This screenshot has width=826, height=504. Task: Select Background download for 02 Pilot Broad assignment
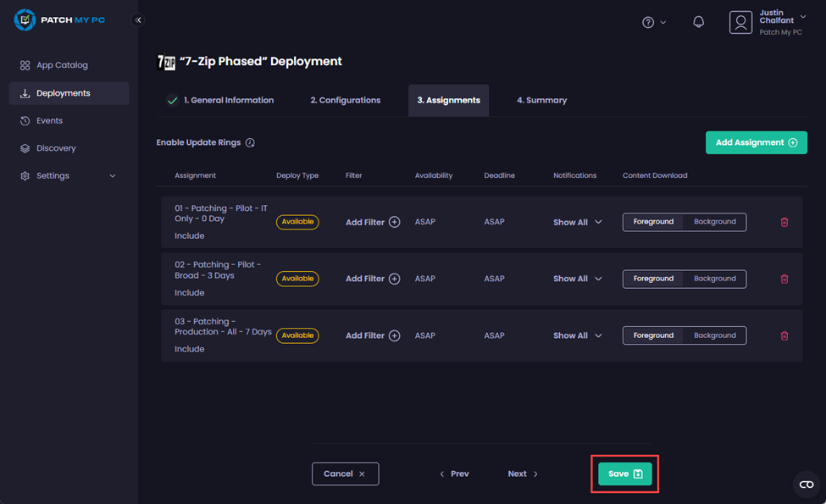[x=714, y=279]
